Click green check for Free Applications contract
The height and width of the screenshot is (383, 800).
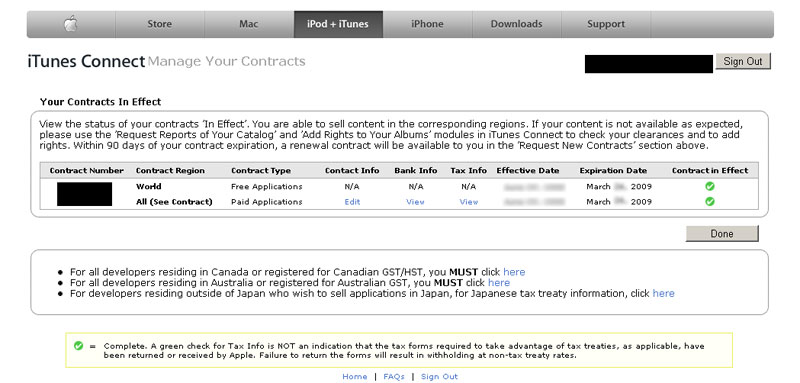710,186
